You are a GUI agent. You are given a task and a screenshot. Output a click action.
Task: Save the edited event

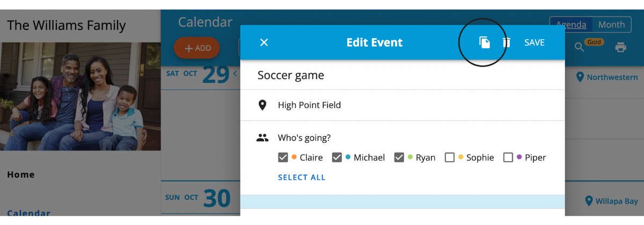[535, 42]
